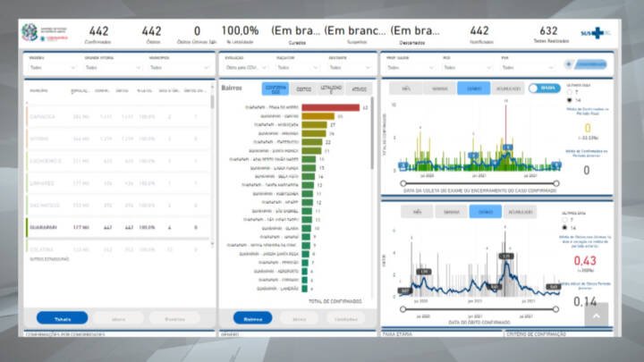644x362 pixels.
Task: Click the 632 Testes Realizados card
Action: pyautogui.click(x=551, y=34)
